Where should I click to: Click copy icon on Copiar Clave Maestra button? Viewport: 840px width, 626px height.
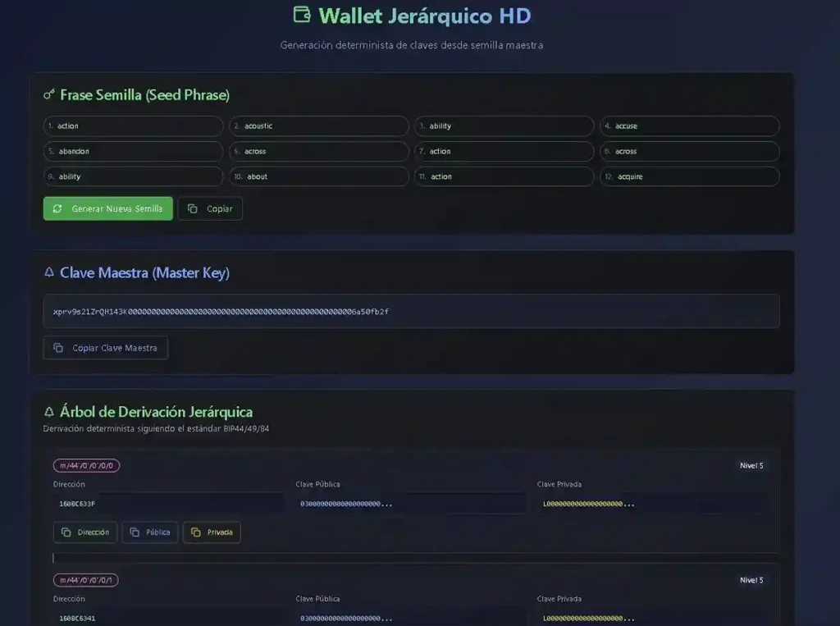58,348
